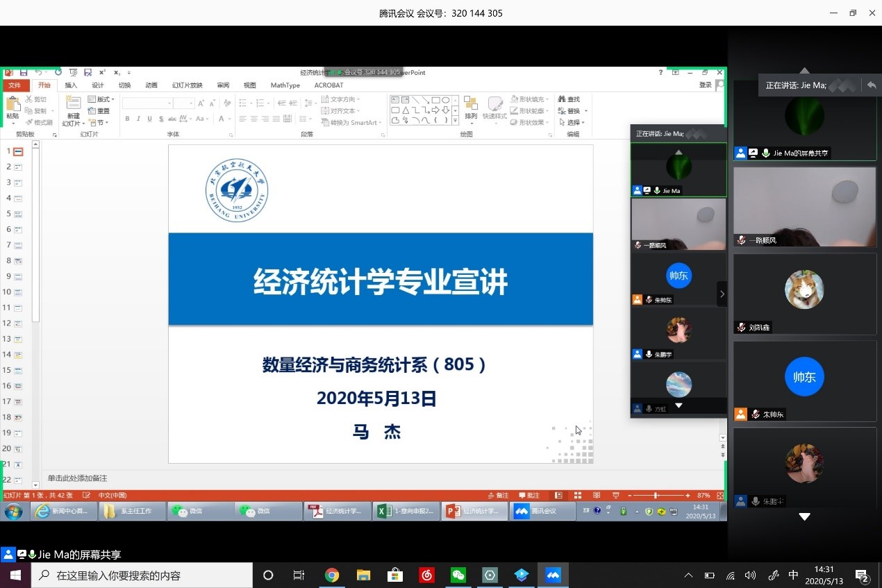The width and height of the screenshot is (882, 588).
Task: Switch to the 插入 ribbon tab
Action: click(71, 85)
